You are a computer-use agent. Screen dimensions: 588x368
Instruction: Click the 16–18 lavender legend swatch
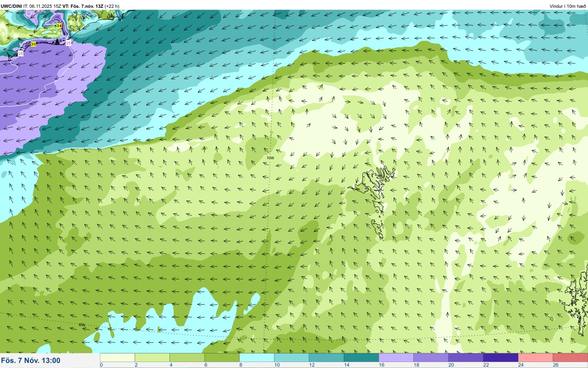(x=396, y=357)
